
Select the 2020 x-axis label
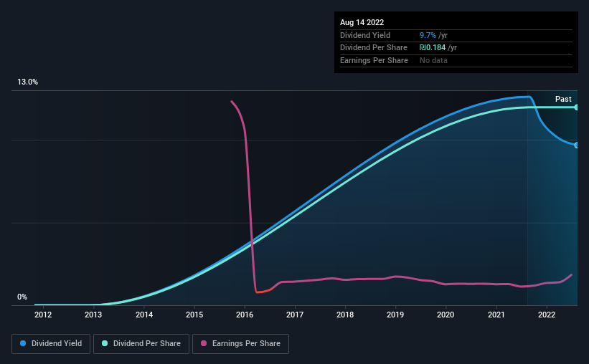click(x=446, y=315)
